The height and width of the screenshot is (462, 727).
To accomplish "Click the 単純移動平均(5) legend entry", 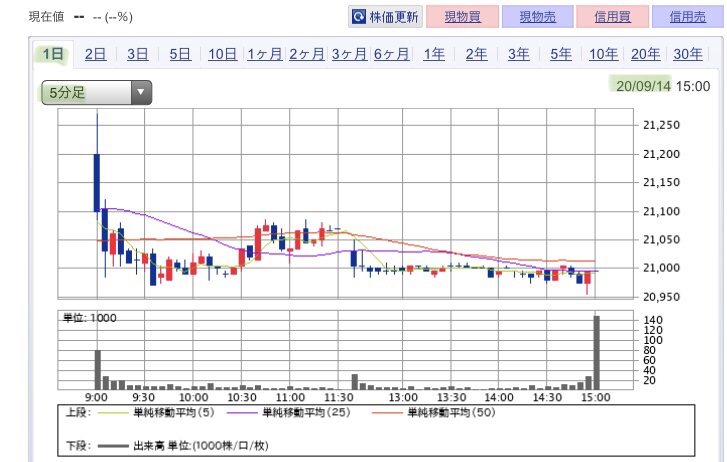I will (x=155, y=412).
